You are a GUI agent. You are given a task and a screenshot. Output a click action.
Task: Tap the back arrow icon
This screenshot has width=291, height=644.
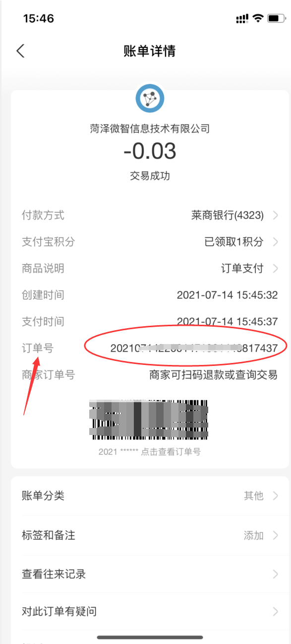pos(20,51)
